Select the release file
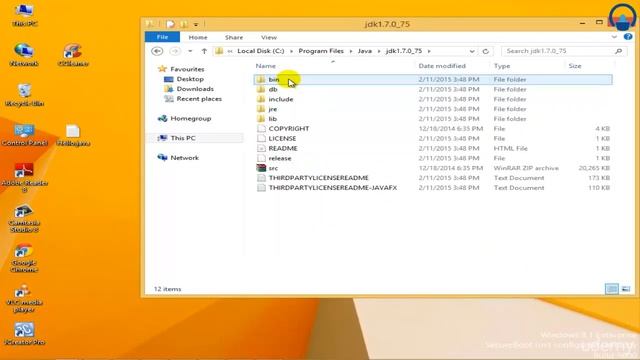The width and height of the screenshot is (640, 360). (x=433, y=158)
